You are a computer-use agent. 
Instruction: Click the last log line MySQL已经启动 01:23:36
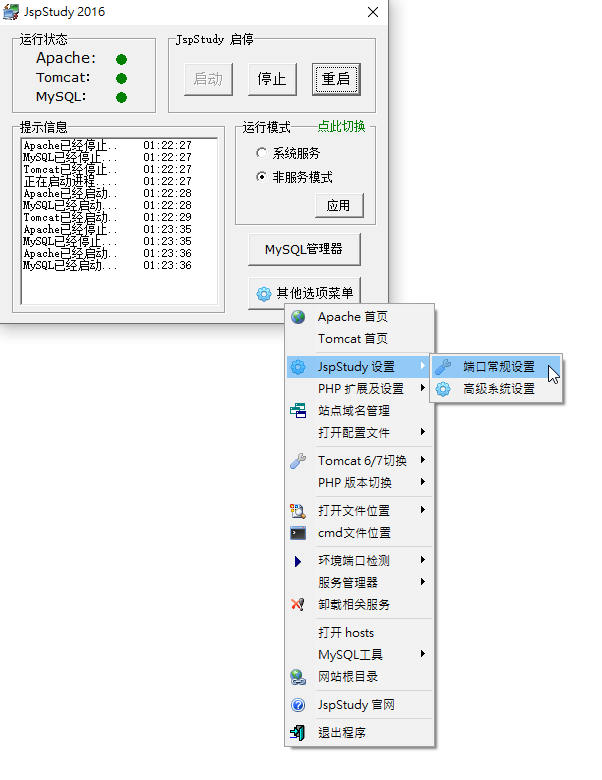coord(107,266)
